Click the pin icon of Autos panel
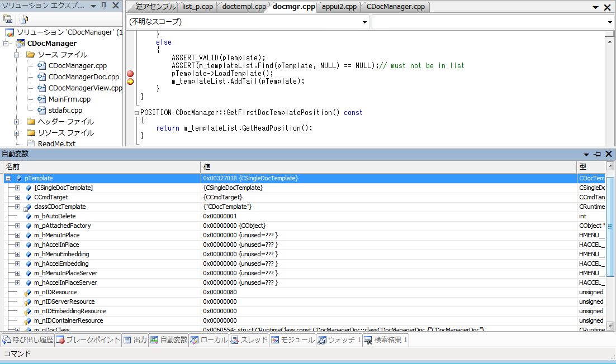Image resolution: width=616 pixels, height=364 pixels. tap(597, 154)
